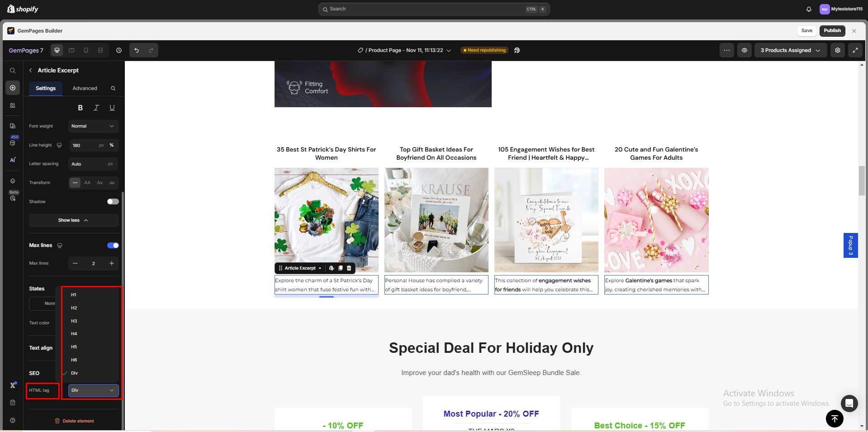Expand the 3 Products Assigned dropdown

point(790,50)
